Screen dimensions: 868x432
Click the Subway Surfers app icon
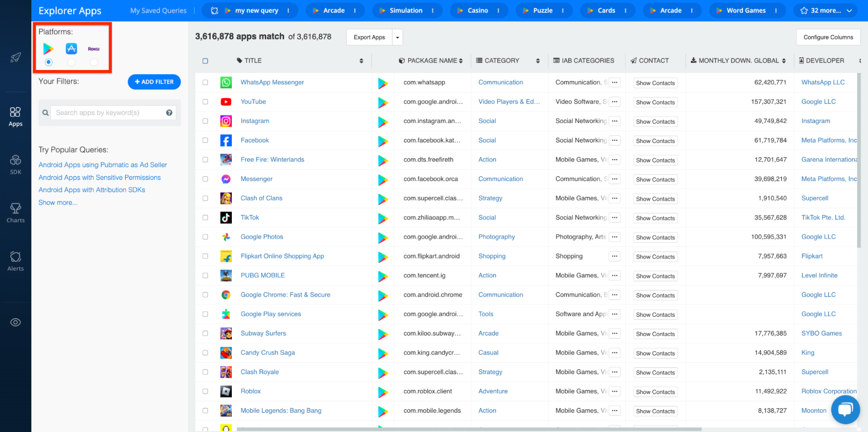(226, 333)
